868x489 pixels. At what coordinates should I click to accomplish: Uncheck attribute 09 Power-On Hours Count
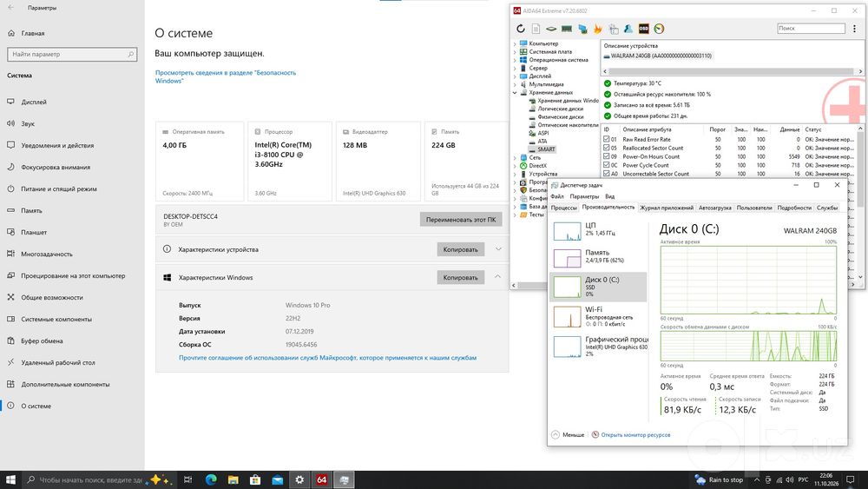pos(606,156)
